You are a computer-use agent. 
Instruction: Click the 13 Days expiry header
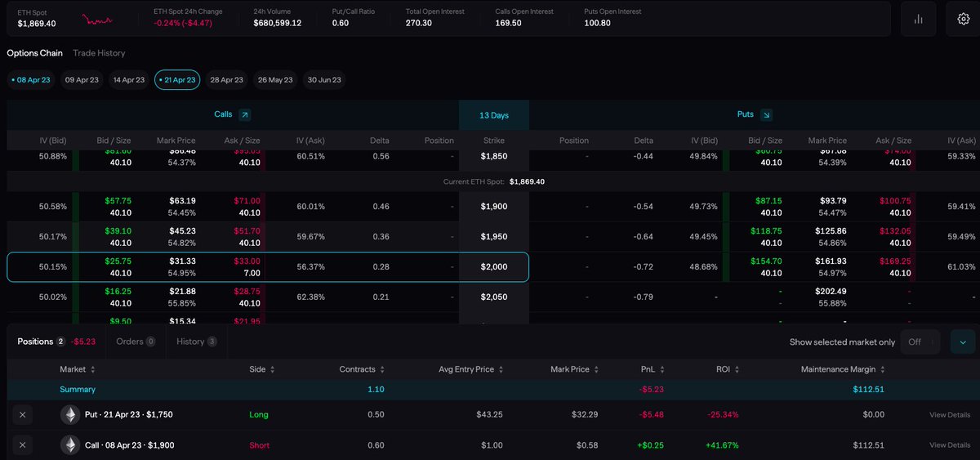pyautogui.click(x=494, y=115)
